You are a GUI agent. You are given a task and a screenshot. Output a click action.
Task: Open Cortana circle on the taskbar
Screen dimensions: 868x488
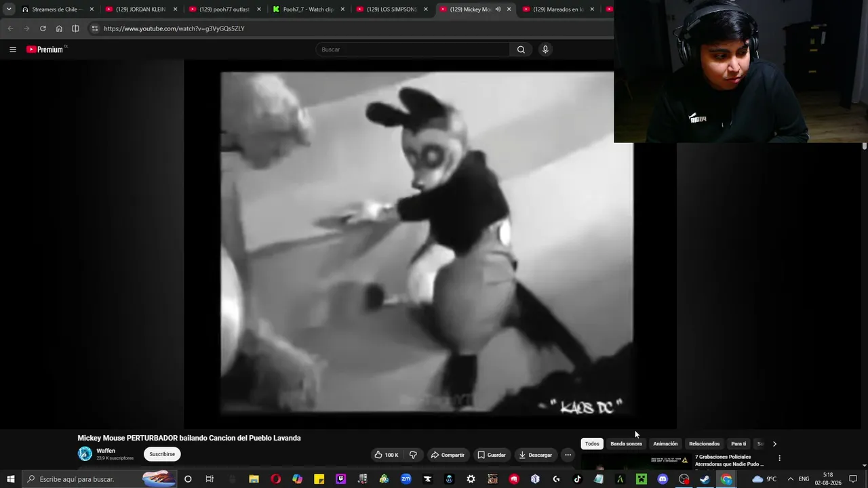(x=188, y=479)
